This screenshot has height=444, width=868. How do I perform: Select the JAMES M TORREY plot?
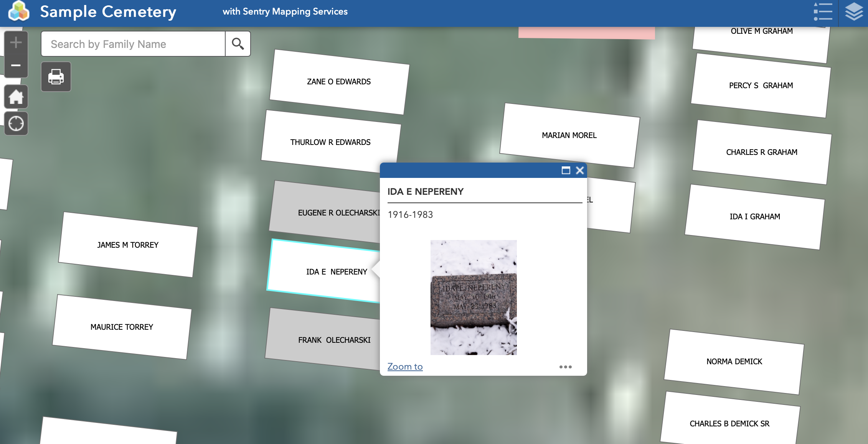[x=127, y=245]
